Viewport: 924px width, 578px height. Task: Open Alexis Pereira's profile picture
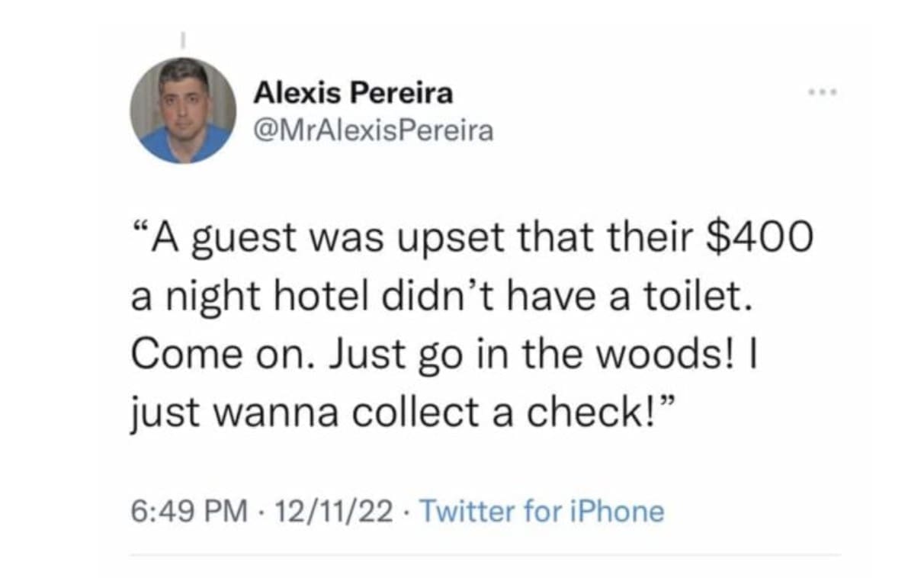pos(183,111)
